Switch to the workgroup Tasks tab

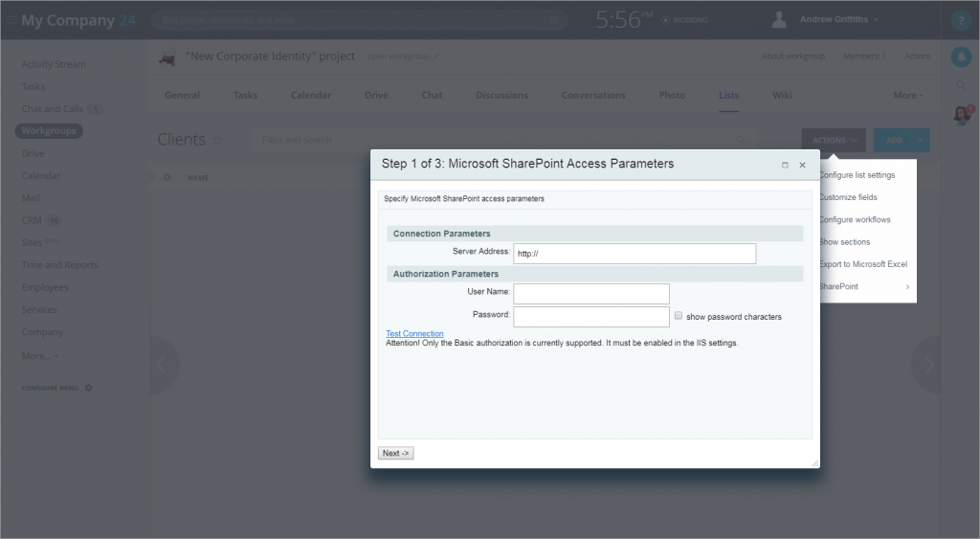[x=245, y=95]
